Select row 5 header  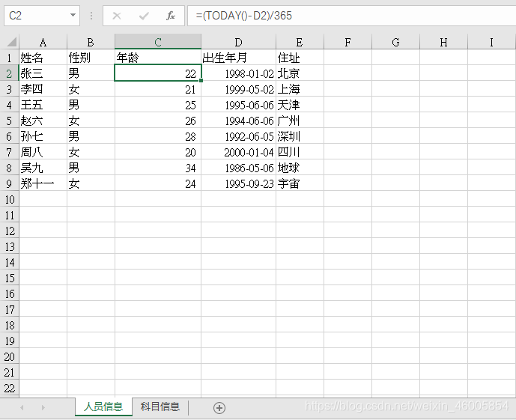tap(9, 121)
